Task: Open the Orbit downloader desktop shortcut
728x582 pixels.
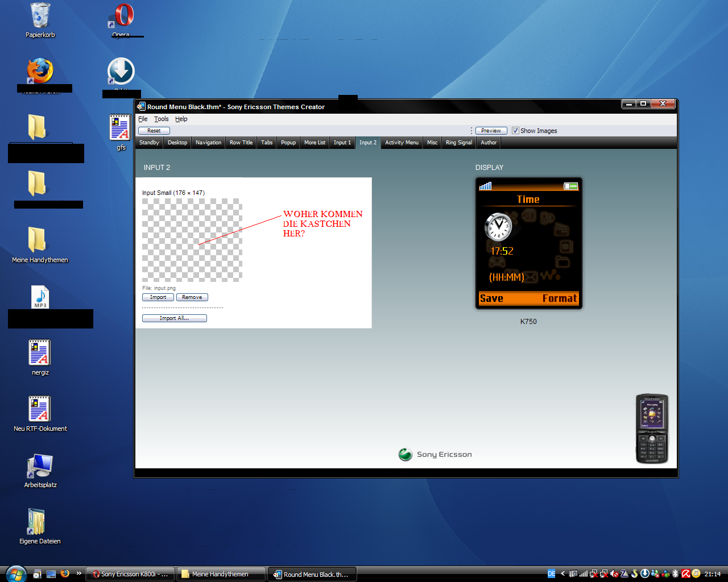Action: (121, 72)
